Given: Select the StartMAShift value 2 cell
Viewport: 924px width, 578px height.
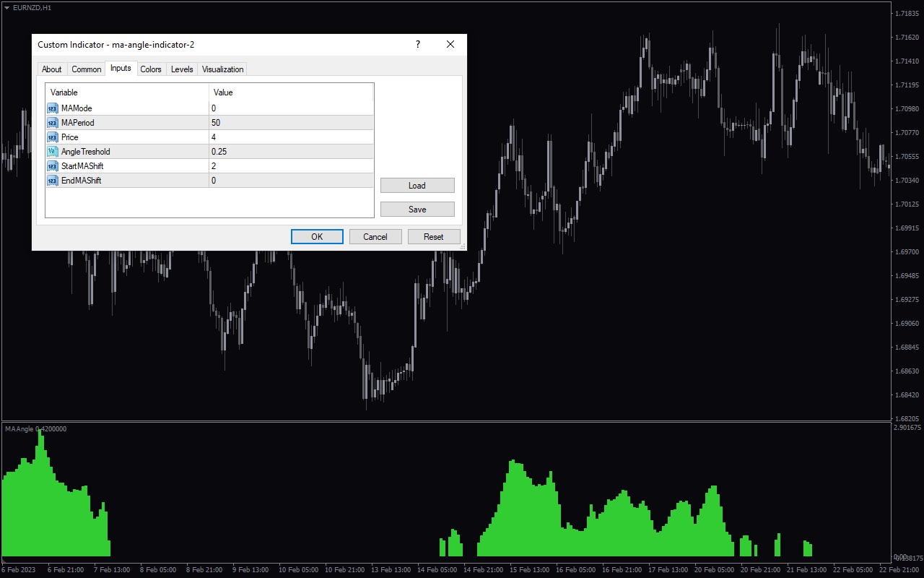Looking at the screenshot, I should 292,166.
